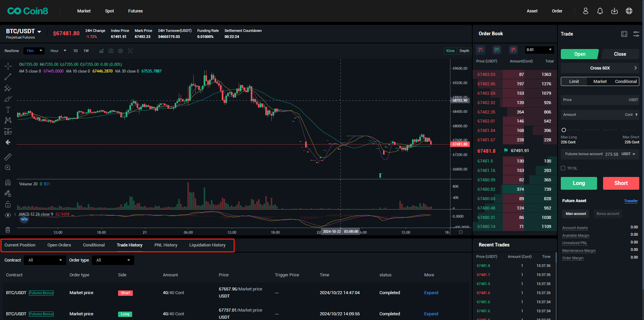The height and width of the screenshot is (320, 644).
Task: Switch chart to Depth view
Action: pyautogui.click(x=464, y=51)
